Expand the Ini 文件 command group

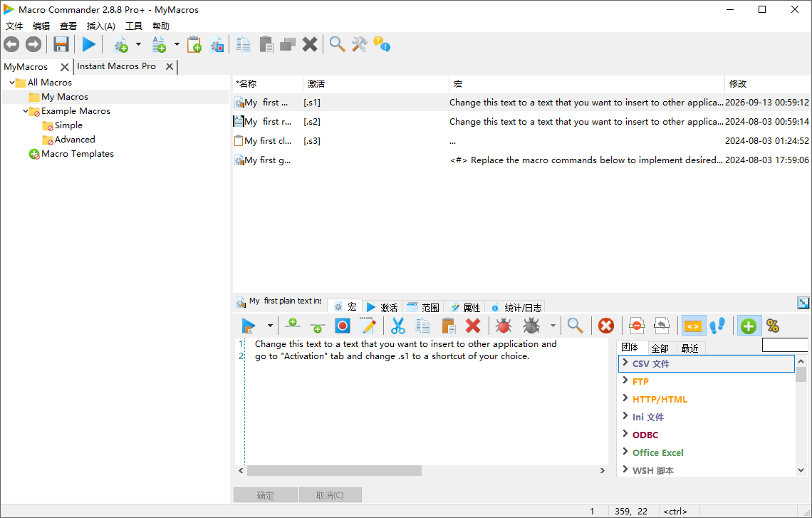(625, 416)
